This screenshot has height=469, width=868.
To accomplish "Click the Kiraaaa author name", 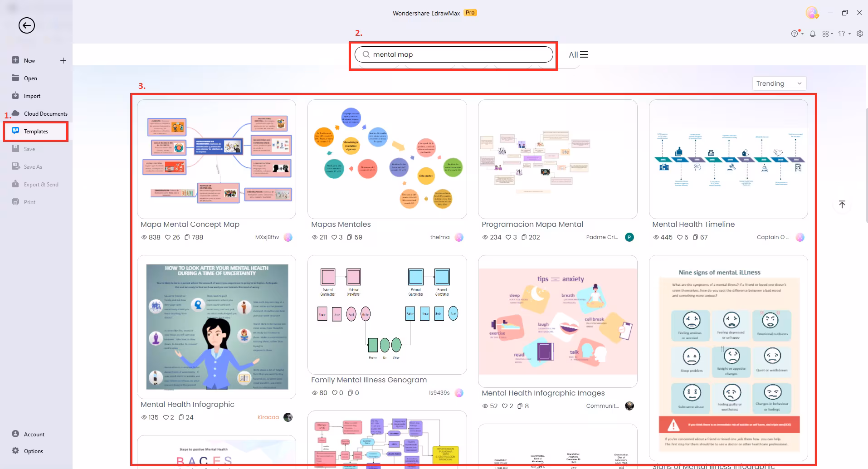I will (268, 417).
